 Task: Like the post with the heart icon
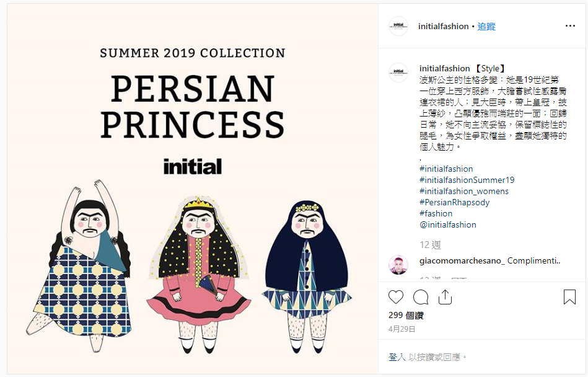click(396, 297)
